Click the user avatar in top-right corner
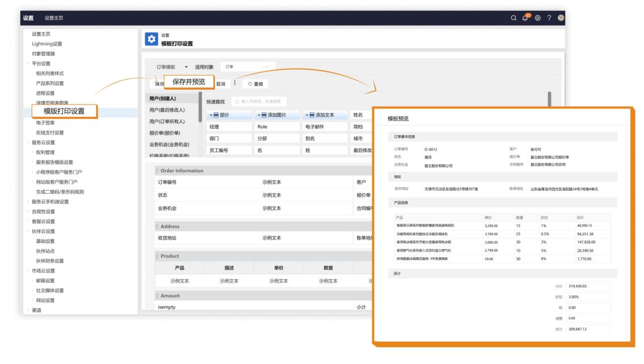Image resolution: width=644 pixels, height=364 pixels. pyautogui.click(x=561, y=18)
